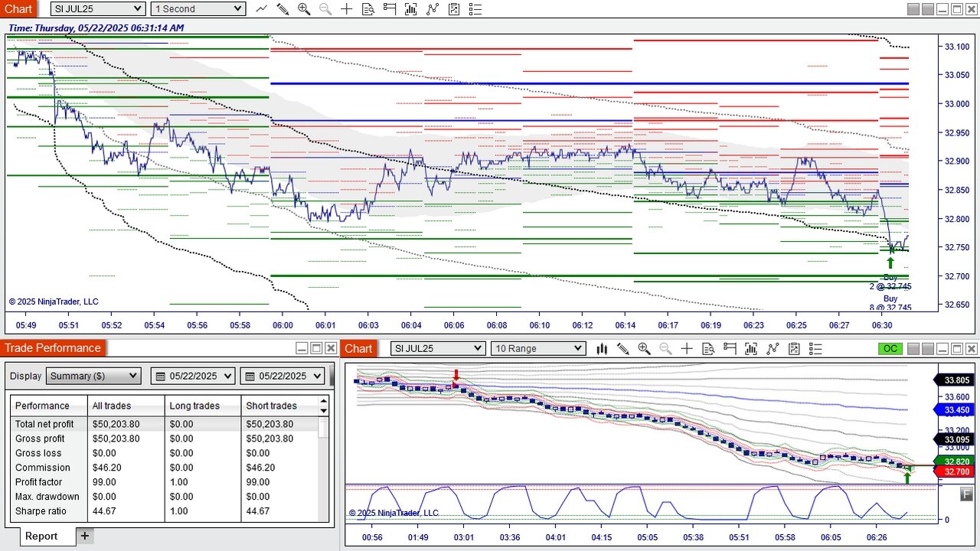Select the Chart tab of the 1 Second chart
980x551 pixels.
(18, 8)
